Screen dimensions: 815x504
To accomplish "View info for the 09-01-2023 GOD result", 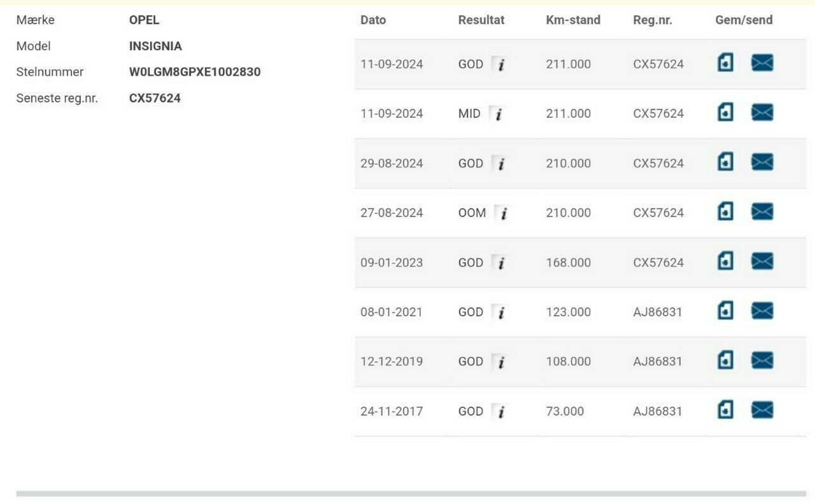I will coord(500,263).
